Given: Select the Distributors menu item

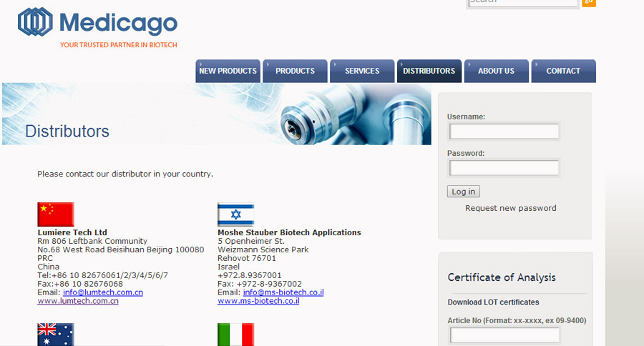Looking at the screenshot, I should tap(429, 71).
